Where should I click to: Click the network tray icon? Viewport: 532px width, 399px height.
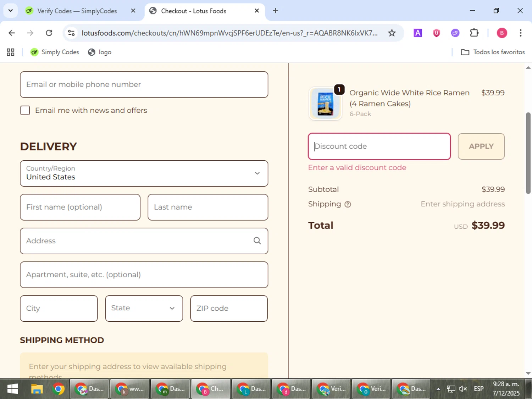click(x=451, y=389)
